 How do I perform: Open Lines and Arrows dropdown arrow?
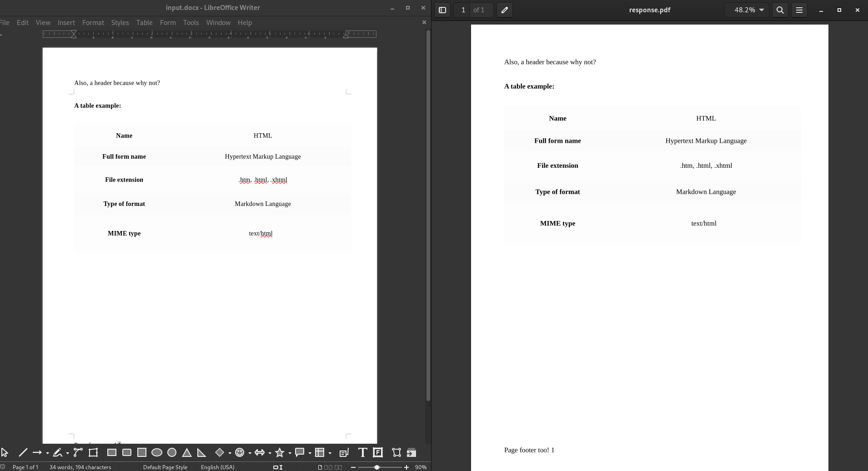coord(47,453)
